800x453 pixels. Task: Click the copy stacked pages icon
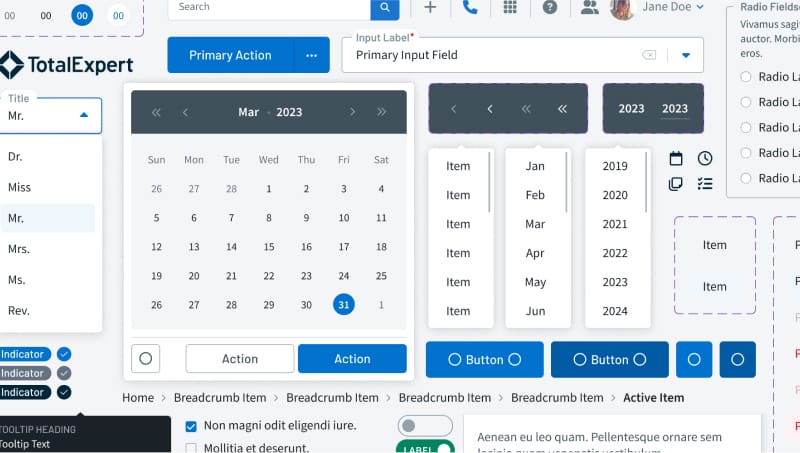pyautogui.click(x=676, y=184)
